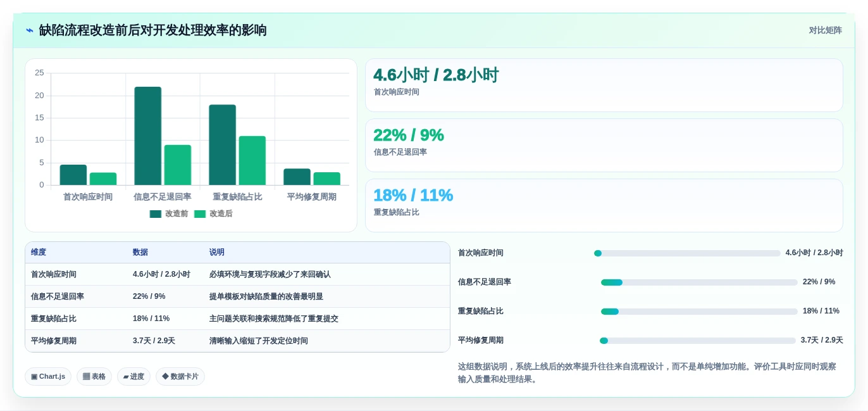This screenshot has height=411, width=868.
Task: Click the 首次响应时间 progress bar
Action: [687, 253]
